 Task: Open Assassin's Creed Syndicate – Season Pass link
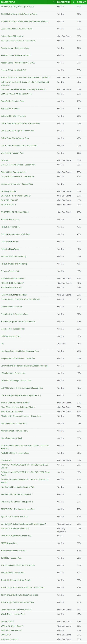click(18, 40)
